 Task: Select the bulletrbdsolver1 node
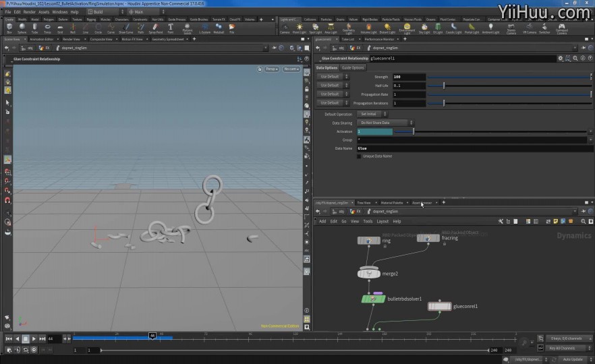point(374,299)
